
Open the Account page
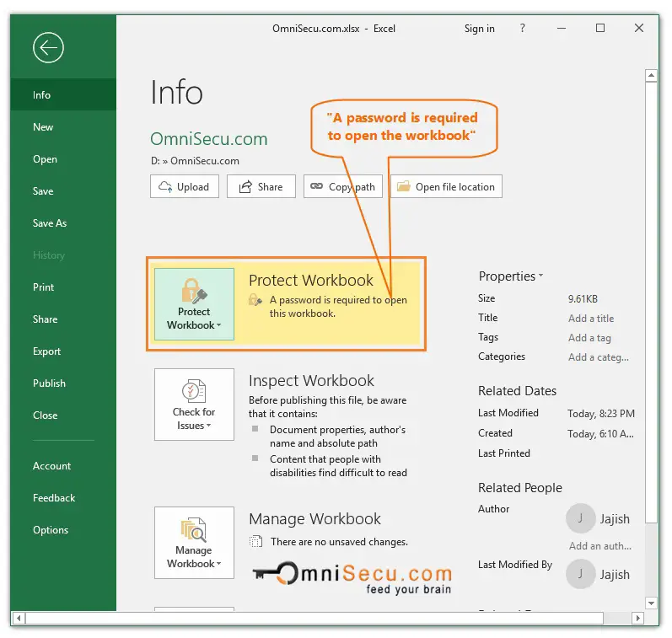tap(63, 466)
